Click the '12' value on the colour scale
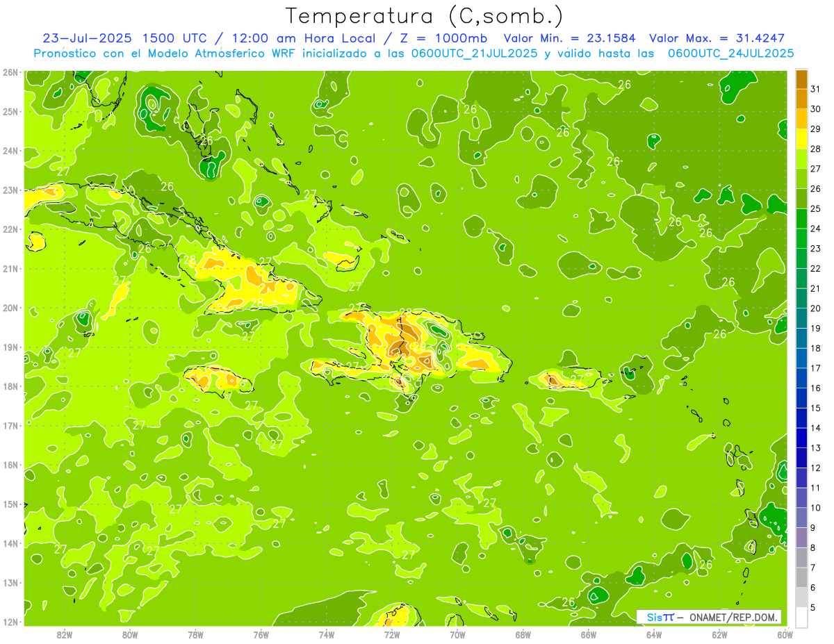 click(x=816, y=468)
